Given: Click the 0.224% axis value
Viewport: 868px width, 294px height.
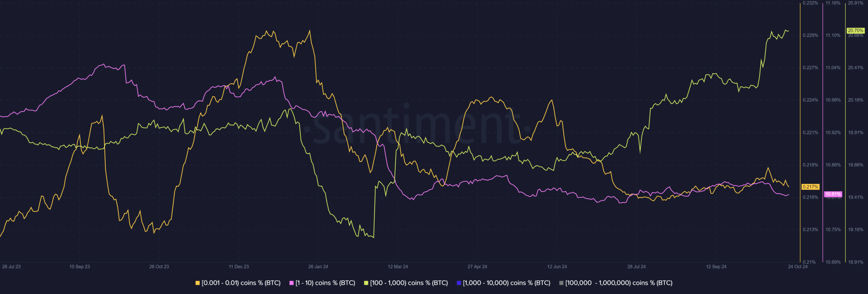Looking at the screenshot, I should (810, 100).
